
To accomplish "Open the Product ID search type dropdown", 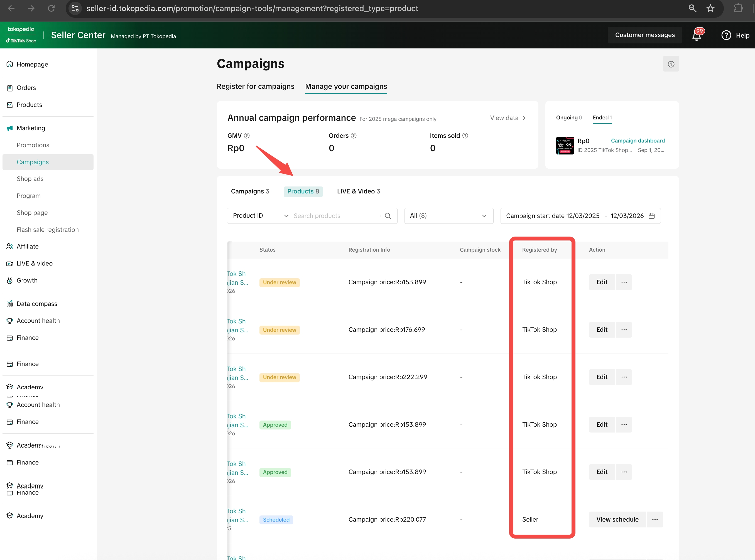I will click(x=260, y=216).
